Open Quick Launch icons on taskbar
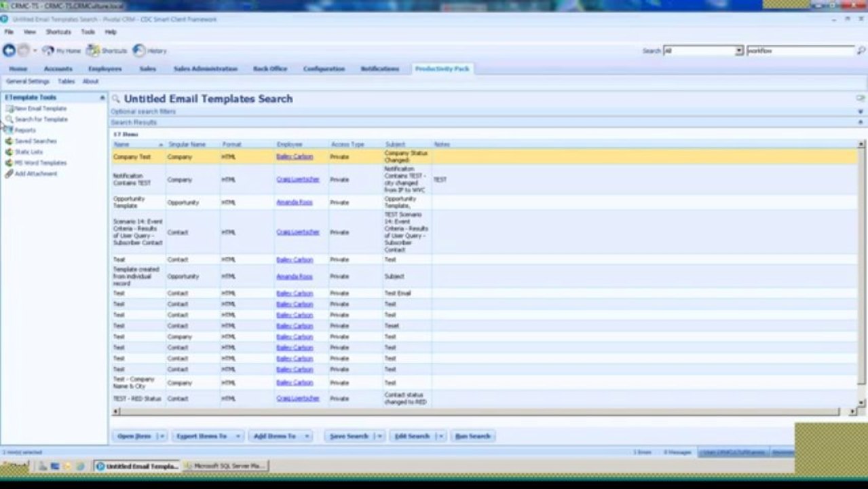This screenshot has width=868, height=489. click(61, 466)
